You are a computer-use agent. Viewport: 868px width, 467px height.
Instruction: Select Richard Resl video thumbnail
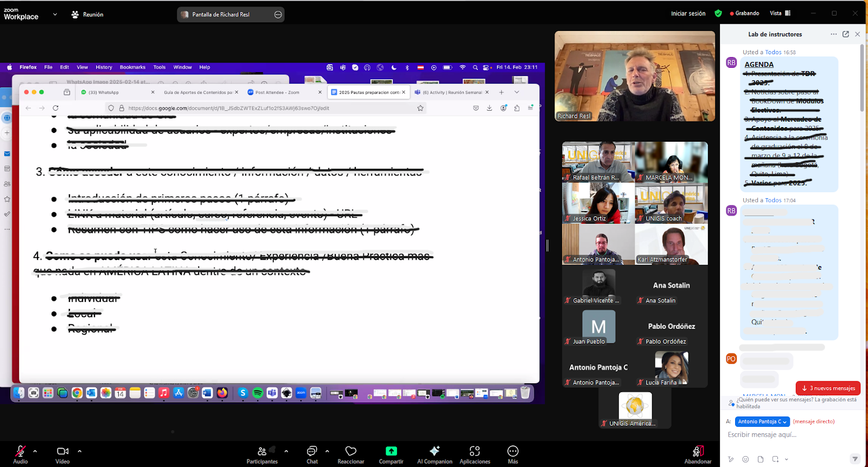tap(635, 76)
